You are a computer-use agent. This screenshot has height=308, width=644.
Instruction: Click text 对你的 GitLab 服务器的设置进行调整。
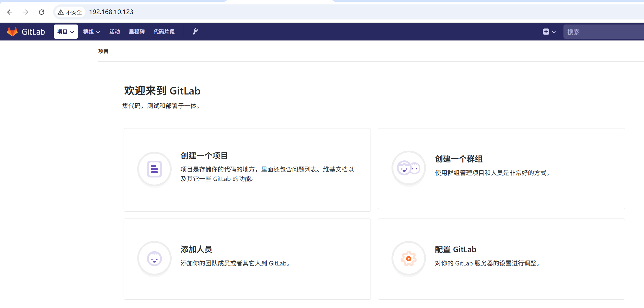(488, 263)
